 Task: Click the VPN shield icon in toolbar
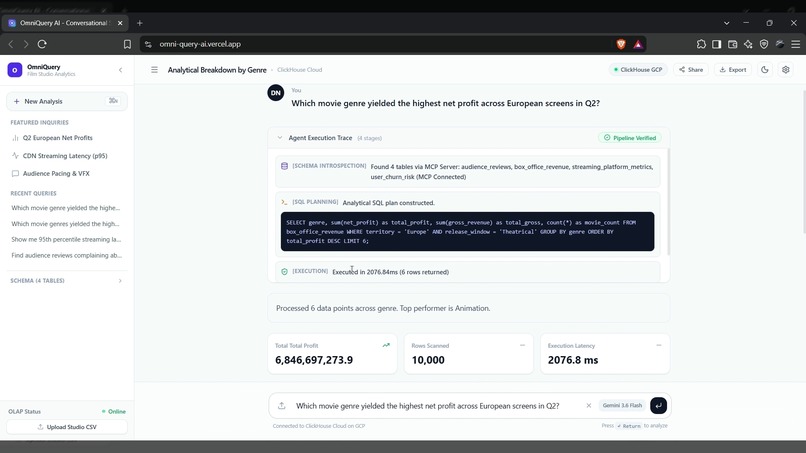point(764,44)
